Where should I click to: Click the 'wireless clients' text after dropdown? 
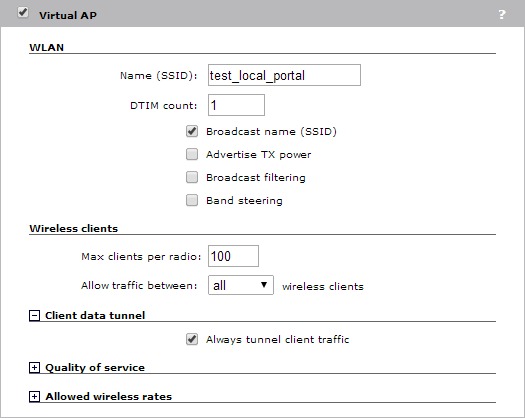coord(323,286)
